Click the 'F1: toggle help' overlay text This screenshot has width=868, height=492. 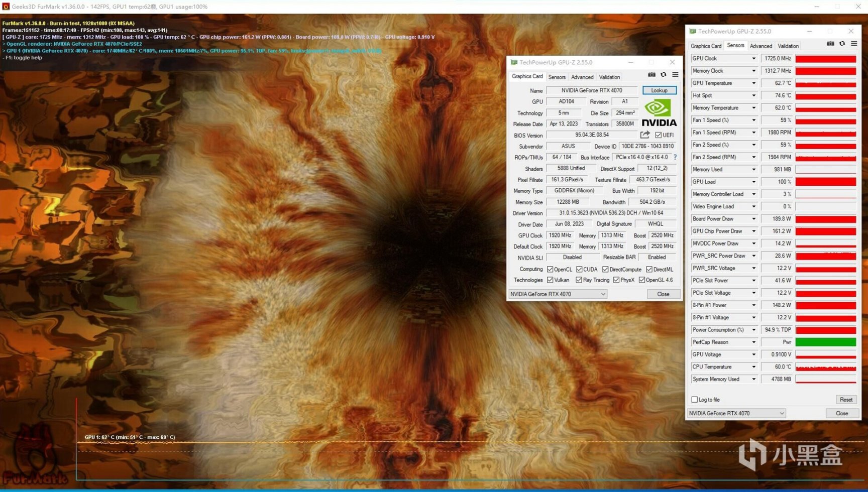coord(23,58)
